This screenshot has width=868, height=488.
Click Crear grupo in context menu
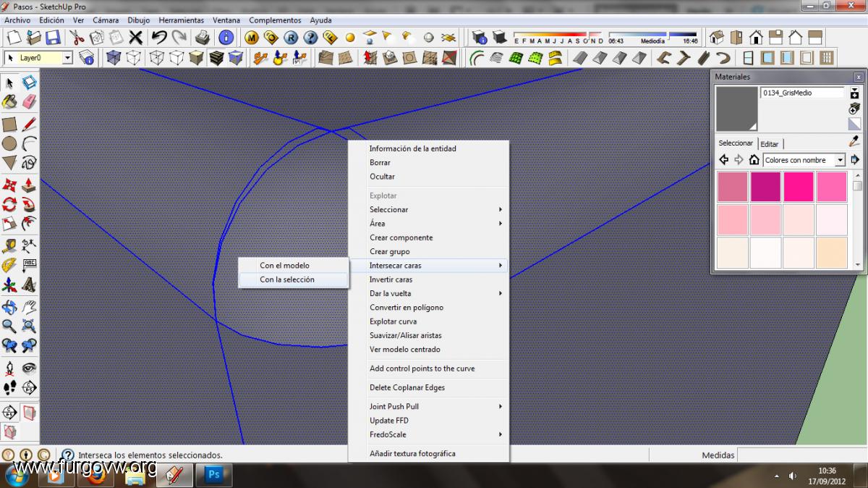coord(428,252)
